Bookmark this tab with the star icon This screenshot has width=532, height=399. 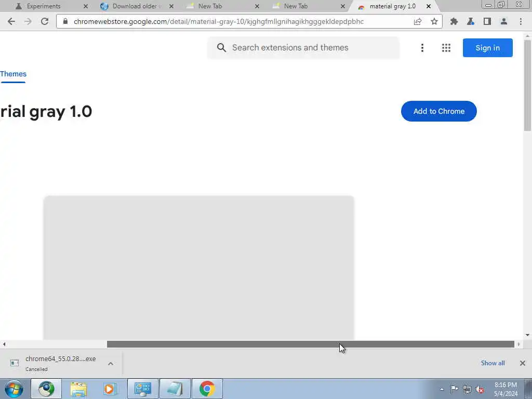point(434,21)
